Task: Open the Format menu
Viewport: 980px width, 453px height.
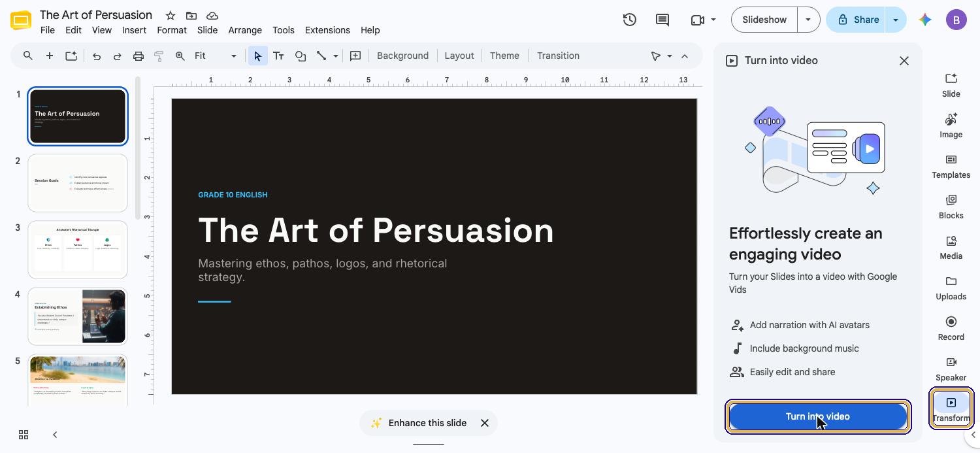Action: [172, 30]
